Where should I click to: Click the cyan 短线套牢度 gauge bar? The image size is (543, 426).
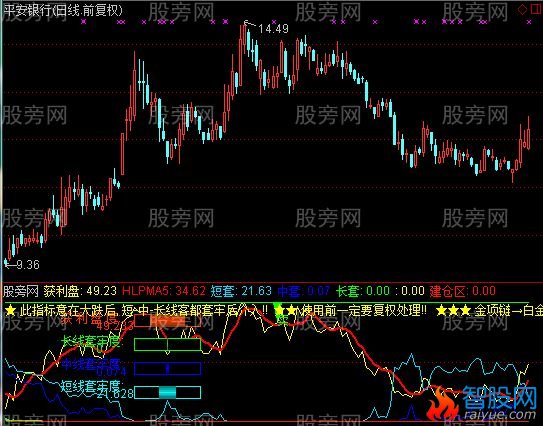click(167, 392)
